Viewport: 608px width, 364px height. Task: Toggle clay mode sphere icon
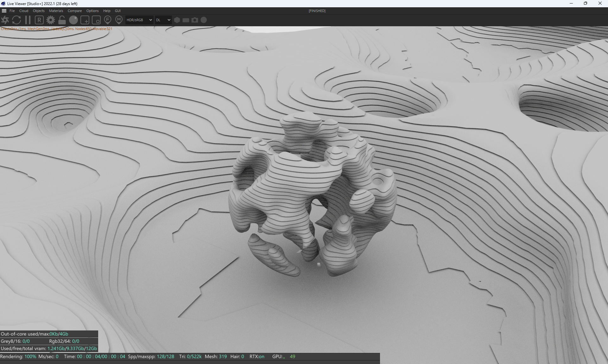point(73,20)
